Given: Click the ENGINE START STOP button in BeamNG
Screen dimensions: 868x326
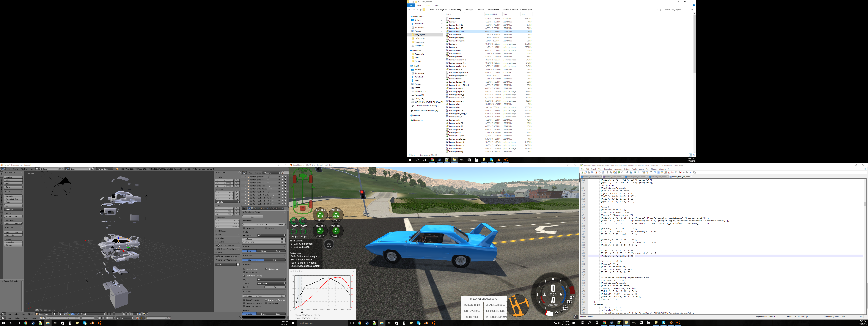Looking at the screenshot, I should [329, 244].
